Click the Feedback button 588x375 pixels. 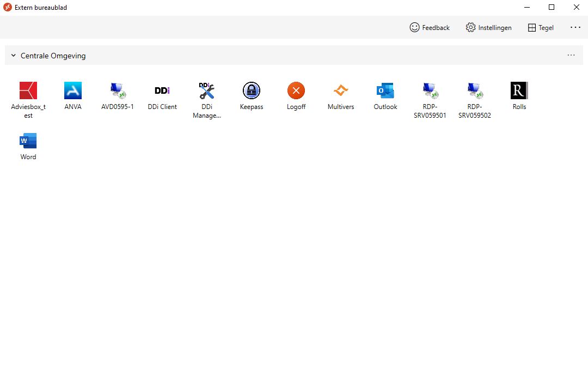(x=430, y=27)
